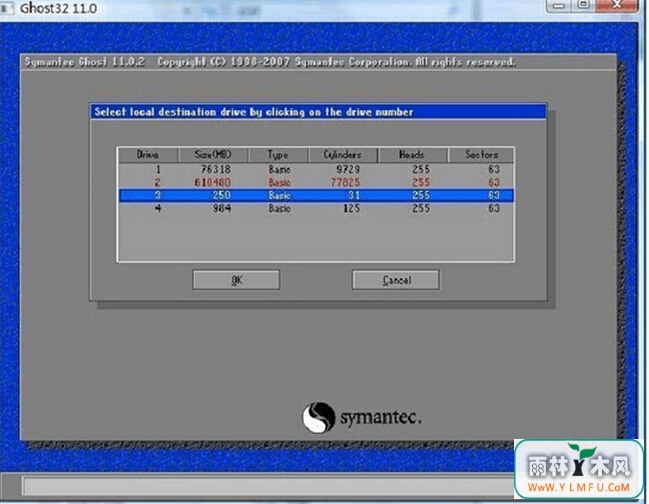Screen dimensions: 649x504
Task: Click the Drive column header
Action: [x=148, y=155]
